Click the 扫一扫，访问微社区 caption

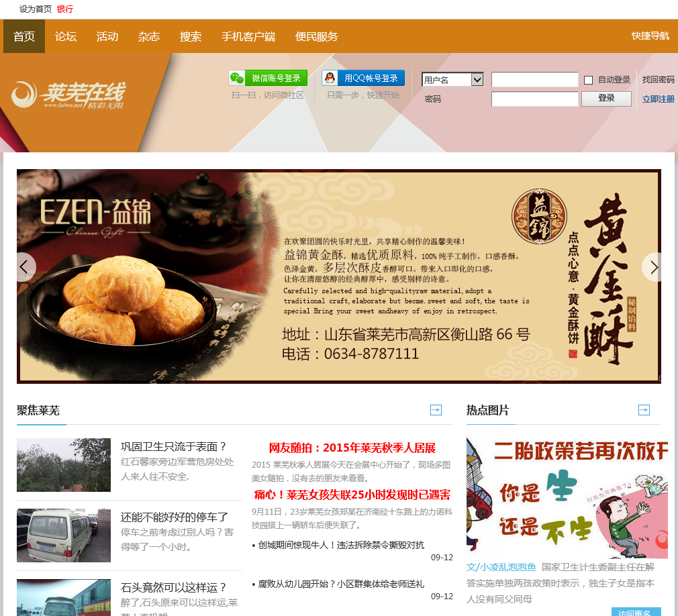tap(268, 95)
